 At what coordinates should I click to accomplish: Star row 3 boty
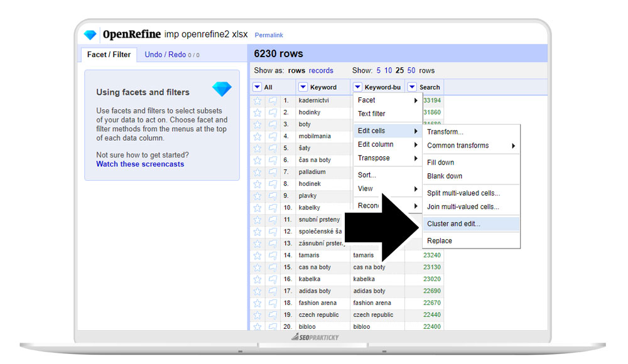click(257, 124)
